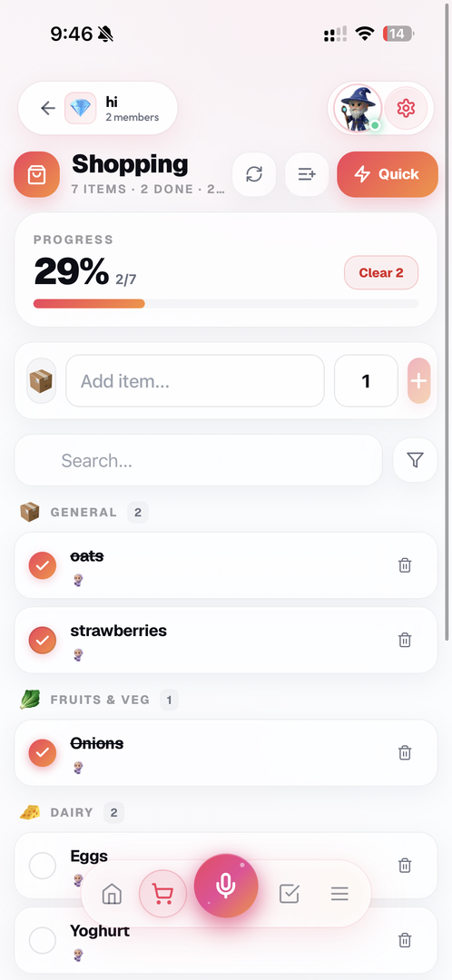This screenshot has height=980, width=452.
Task: Delete strawberries with its trash icon
Action: coord(405,640)
